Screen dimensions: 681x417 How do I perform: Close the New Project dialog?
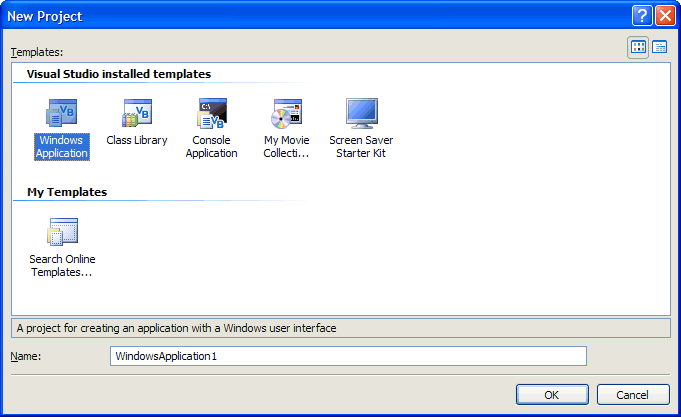point(664,16)
